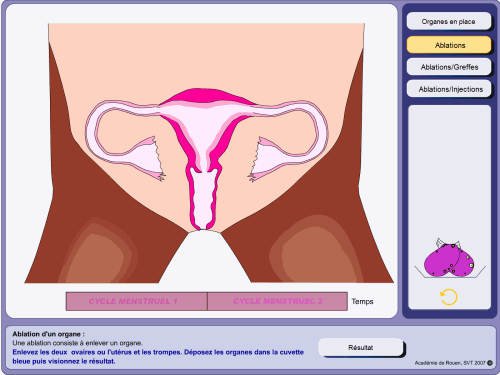Screen dimensions: 500x375
Task: Click the yellow circular reset arrow icon
Action: click(449, 297)
